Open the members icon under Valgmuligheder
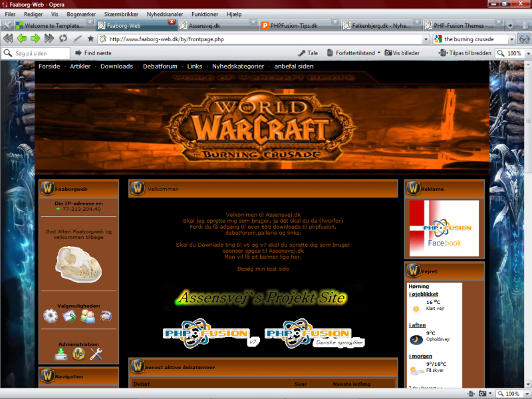The width and height of the screenshot is (532, 399). [88, 317]
